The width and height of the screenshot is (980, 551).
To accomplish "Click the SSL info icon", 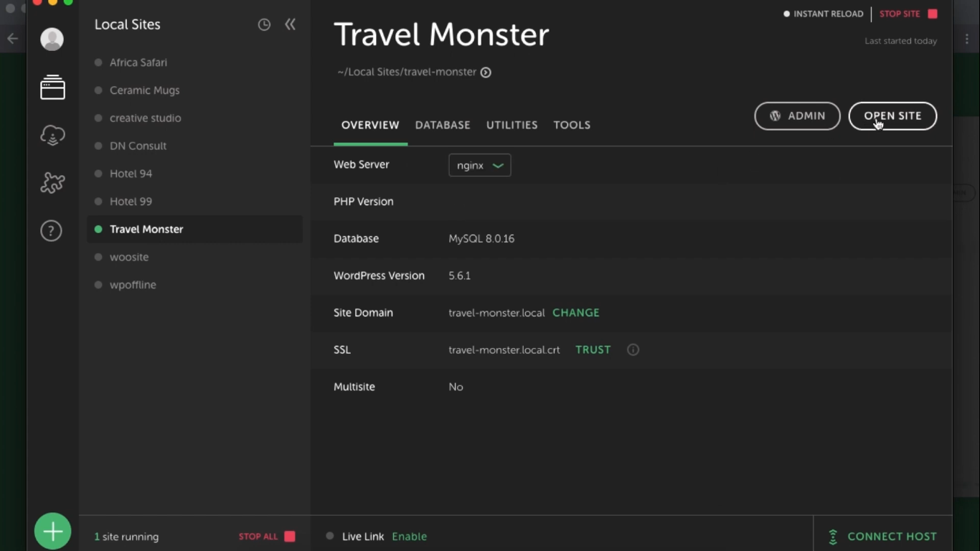I will (x=633, y=350).
